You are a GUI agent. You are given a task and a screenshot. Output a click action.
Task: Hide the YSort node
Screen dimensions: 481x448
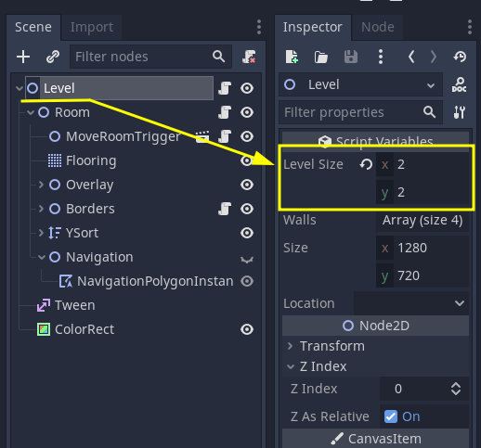pos(247,233)
